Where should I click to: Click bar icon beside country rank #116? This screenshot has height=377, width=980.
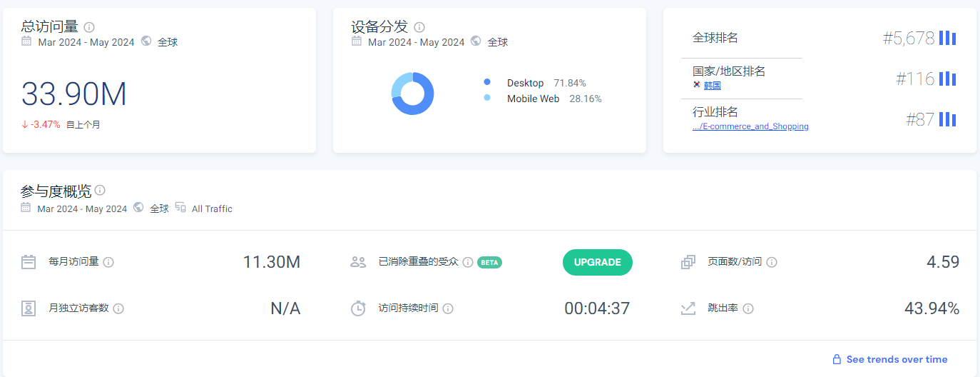tap(947, 79)
